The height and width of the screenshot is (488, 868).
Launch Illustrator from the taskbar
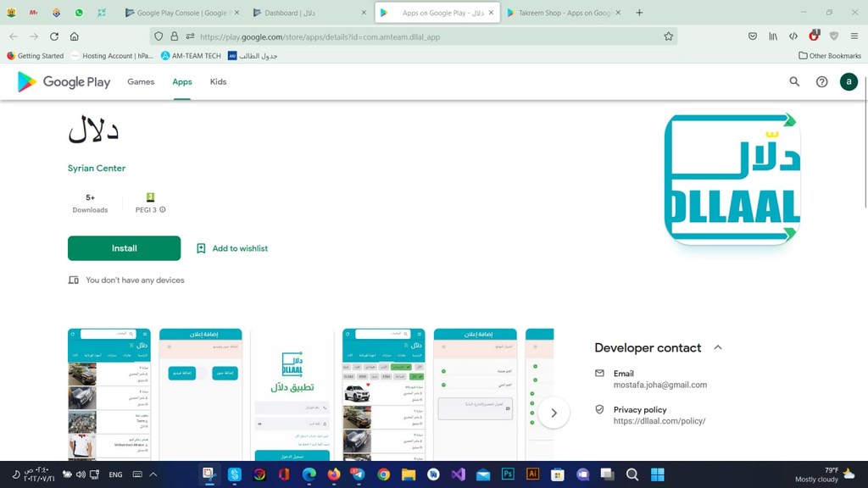pyautogui.click(x=532, y=474)
